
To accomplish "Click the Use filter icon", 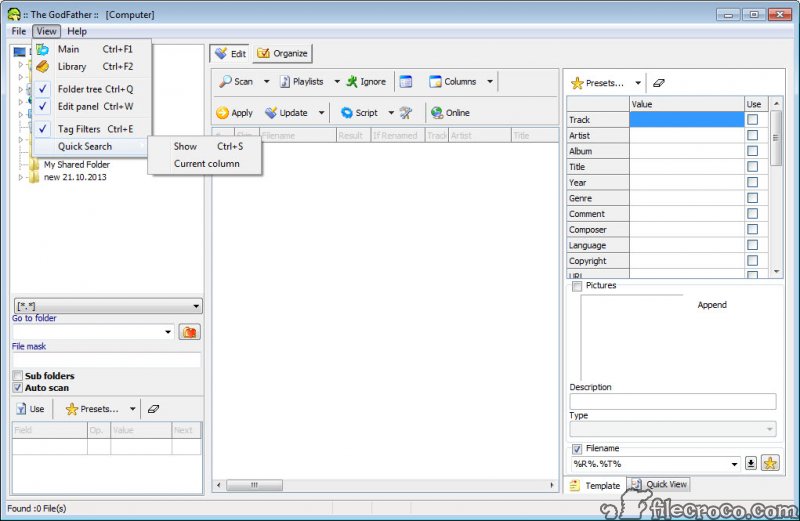I will click(21, 409).
